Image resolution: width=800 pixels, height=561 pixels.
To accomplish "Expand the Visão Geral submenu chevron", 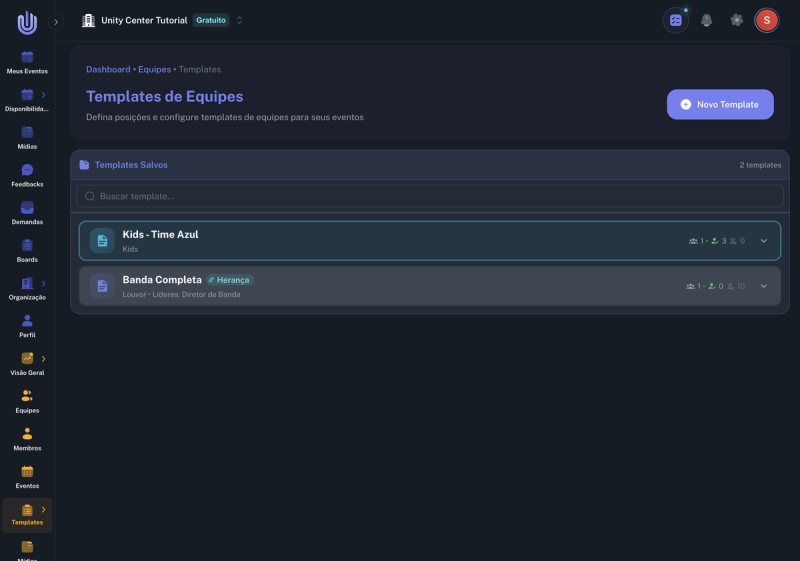I will (x=43, y=359).
